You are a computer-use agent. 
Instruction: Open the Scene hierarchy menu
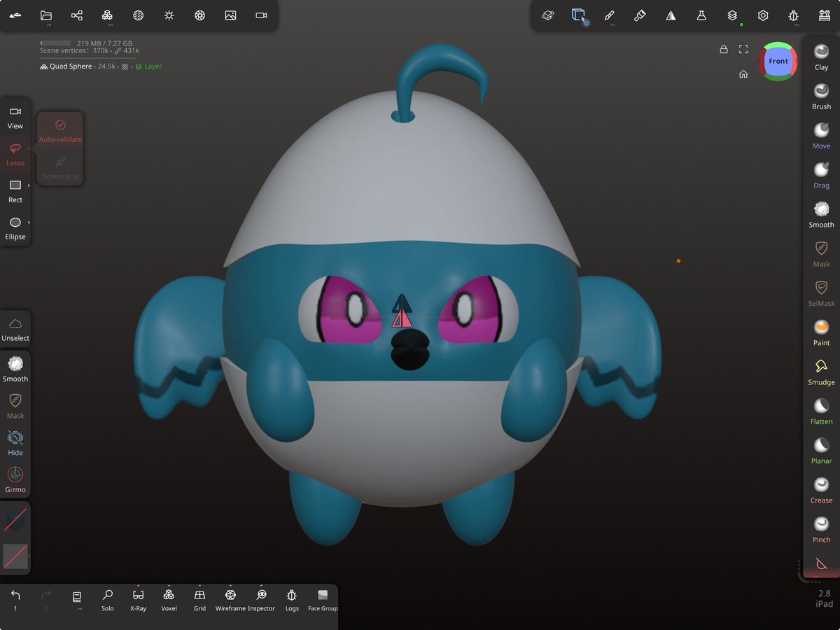[x=77, y=15]
